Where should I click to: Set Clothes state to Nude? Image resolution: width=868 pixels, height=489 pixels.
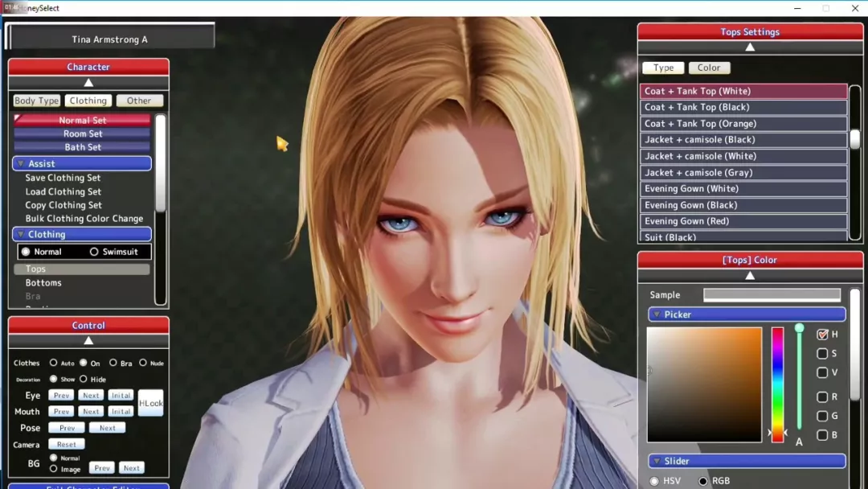click(x=143, y=363)
